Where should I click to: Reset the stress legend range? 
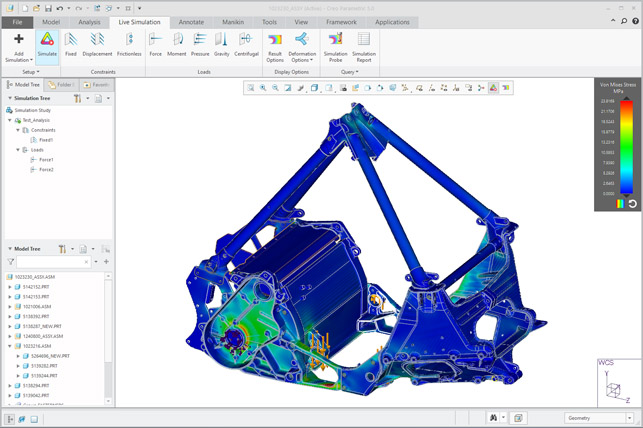[632, 204]
